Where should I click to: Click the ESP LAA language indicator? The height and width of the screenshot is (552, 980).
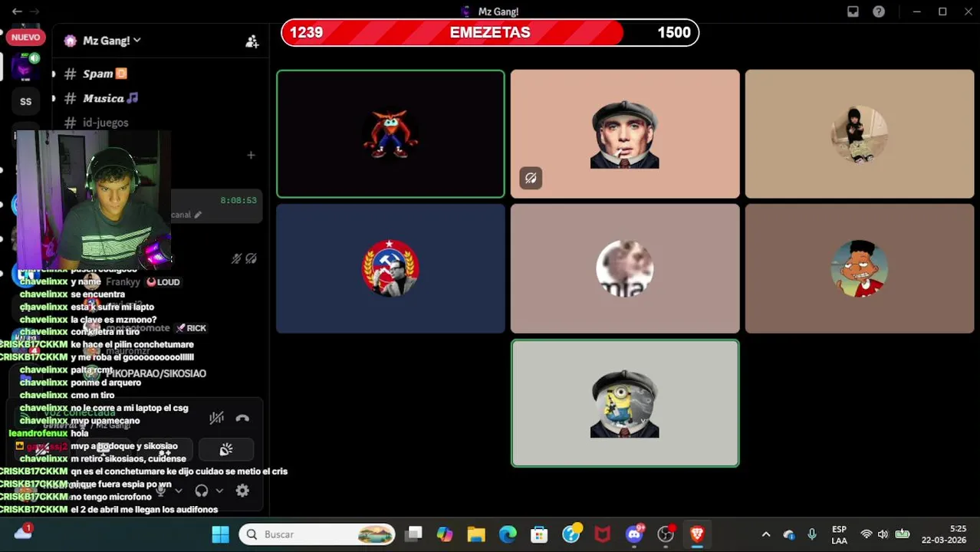click(x=839, y=534)
